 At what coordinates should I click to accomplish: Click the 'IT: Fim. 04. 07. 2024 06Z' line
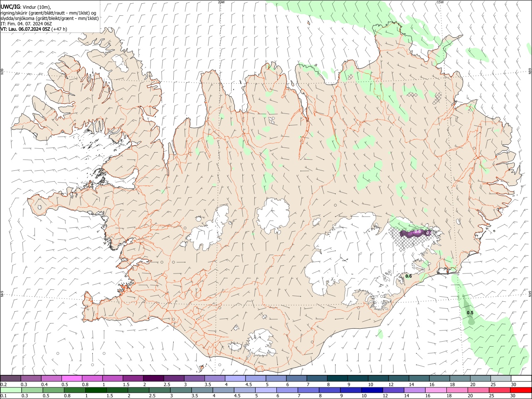coord(26,24)
